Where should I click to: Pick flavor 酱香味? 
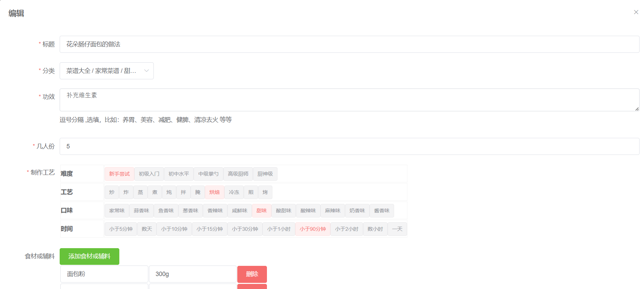pyautogui.click(x=382, y=211)
